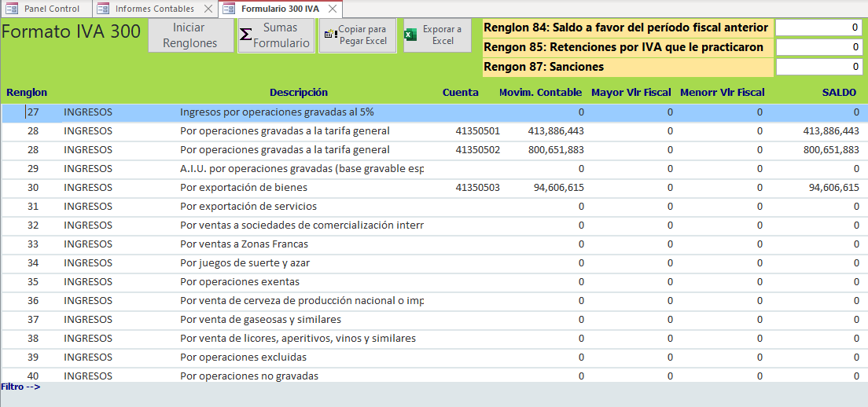868x407 pixels.
Task: Click 'Por venta de licores, aperitivos, vinos' description
Action: (298, 338)
